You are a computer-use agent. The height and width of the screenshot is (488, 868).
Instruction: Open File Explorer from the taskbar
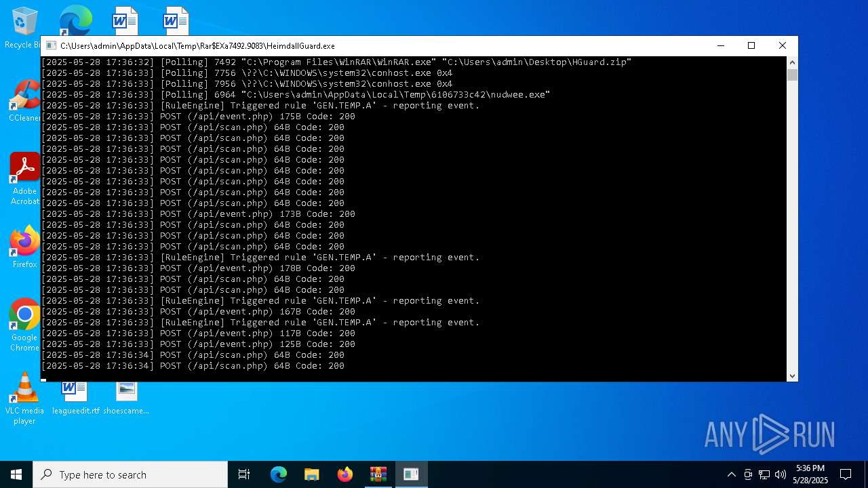coord(311,474)
